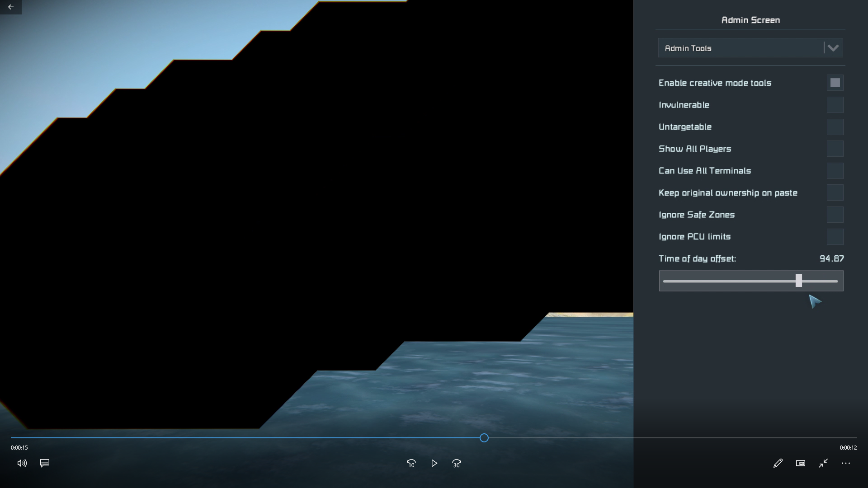Image resolution: width=868 pixels, height=488 pixels.
Task: Click the back arrow icon
Action: coord(10,7)
